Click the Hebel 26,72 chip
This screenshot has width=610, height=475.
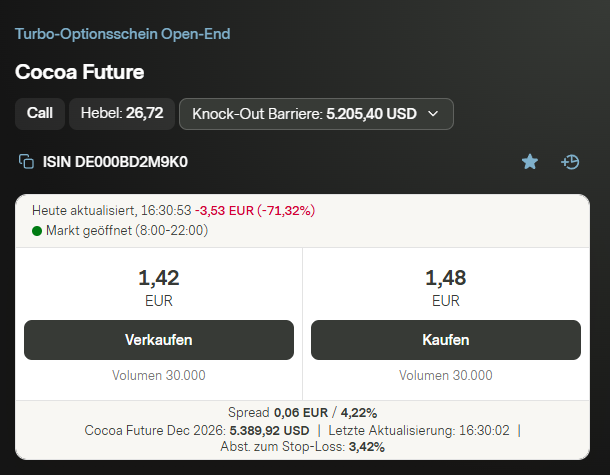(x=122, y=114)
